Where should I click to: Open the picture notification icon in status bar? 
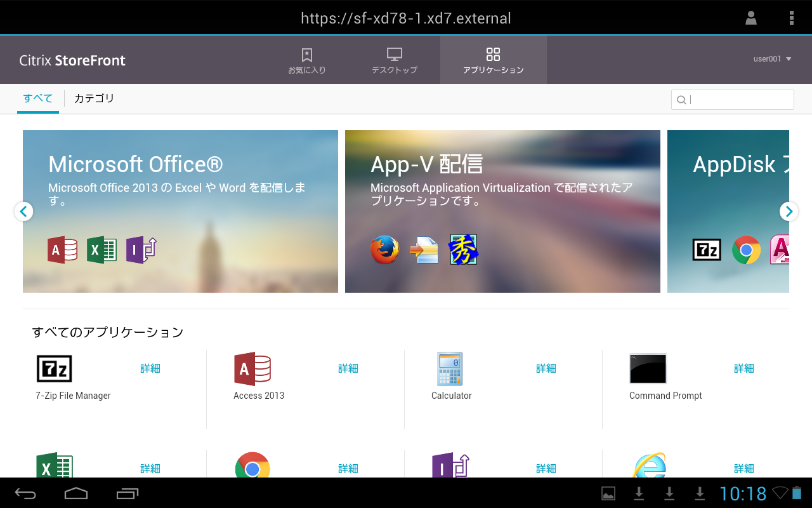[x=608, y=493]
